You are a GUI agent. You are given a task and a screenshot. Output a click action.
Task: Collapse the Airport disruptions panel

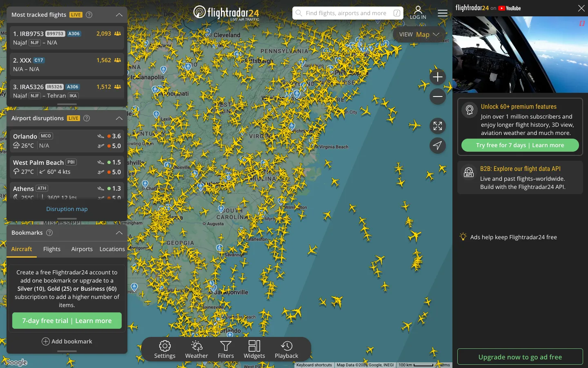pos(119,118)
